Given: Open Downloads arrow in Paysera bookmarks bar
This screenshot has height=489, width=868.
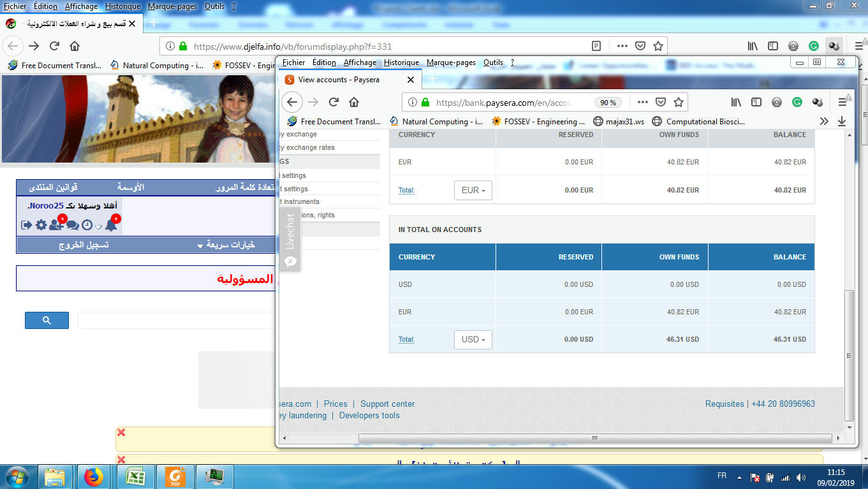Looking at the screenshot, I should 842,121.
